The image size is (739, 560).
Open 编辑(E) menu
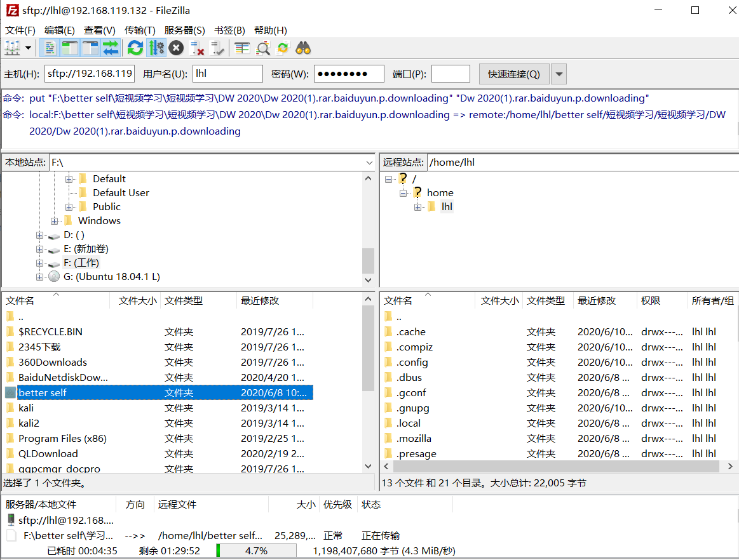click(59, 30)
